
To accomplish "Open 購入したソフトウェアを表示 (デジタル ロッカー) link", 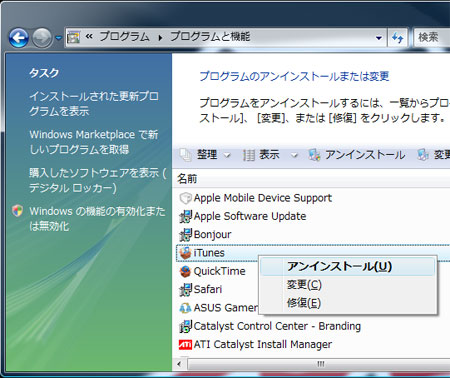I will tap(98, 180).
